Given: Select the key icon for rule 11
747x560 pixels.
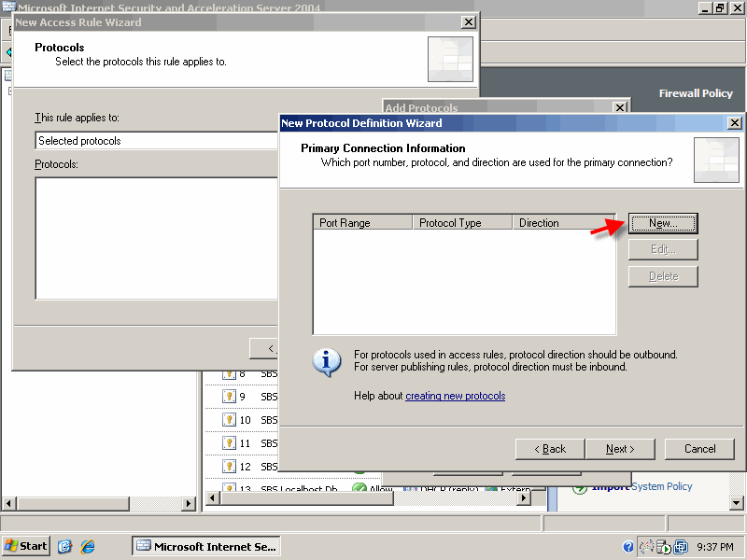Looking at the screenshot, I should click(x=229, y=442).
